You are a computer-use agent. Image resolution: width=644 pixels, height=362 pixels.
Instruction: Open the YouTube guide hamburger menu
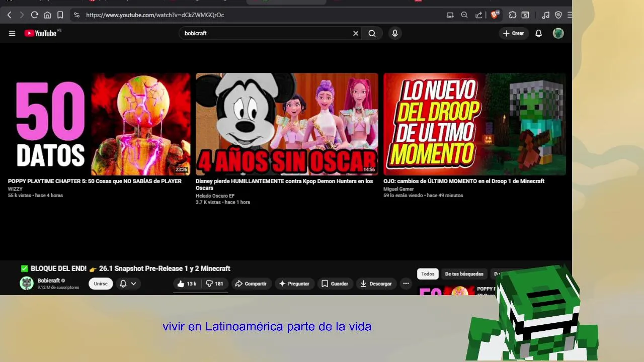[12, 33]
